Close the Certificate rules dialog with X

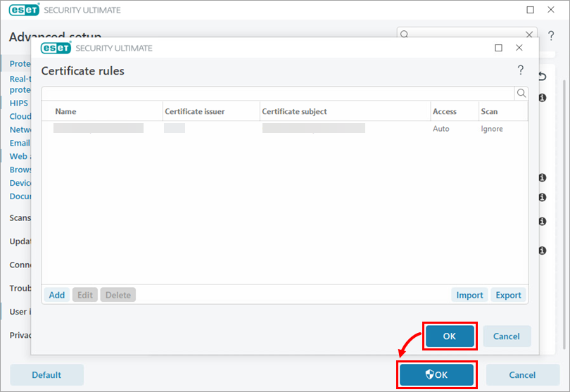[519, 48]
